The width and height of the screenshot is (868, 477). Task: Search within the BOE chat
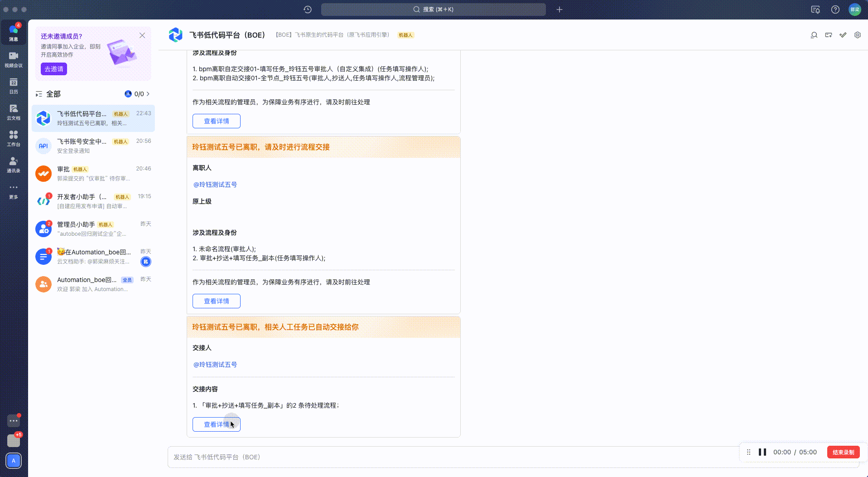[x=814, y=35]
